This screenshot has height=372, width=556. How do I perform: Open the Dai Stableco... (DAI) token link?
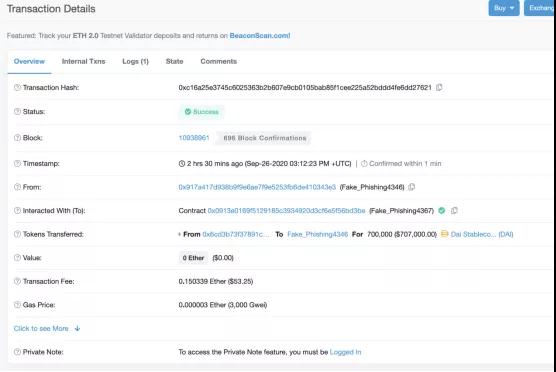coord(482,234)
